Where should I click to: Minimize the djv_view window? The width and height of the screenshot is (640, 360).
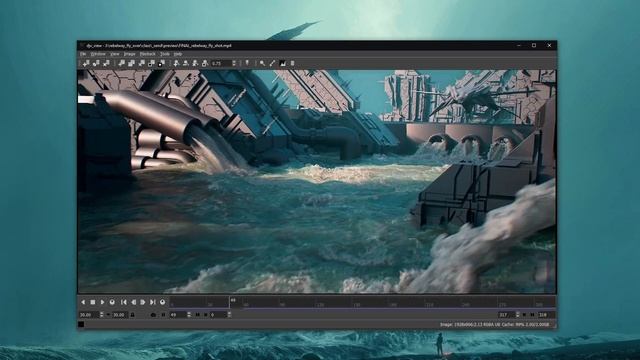click(x=519, y=45)
